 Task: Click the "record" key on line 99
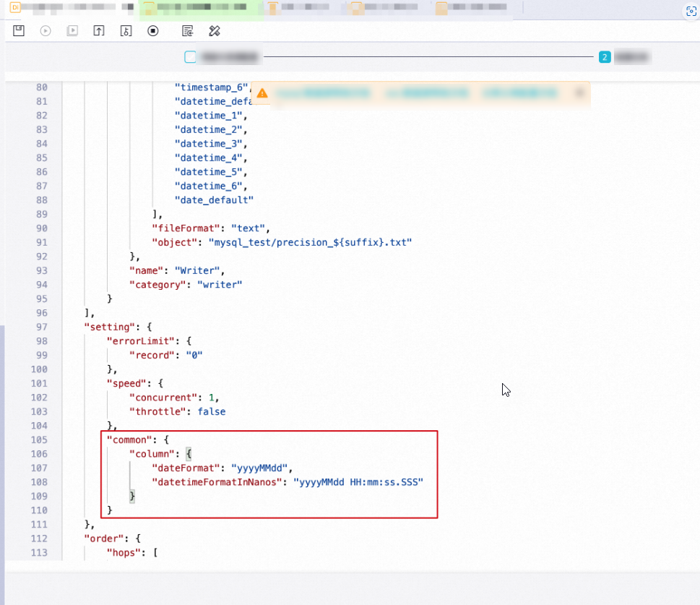point(152,355)
